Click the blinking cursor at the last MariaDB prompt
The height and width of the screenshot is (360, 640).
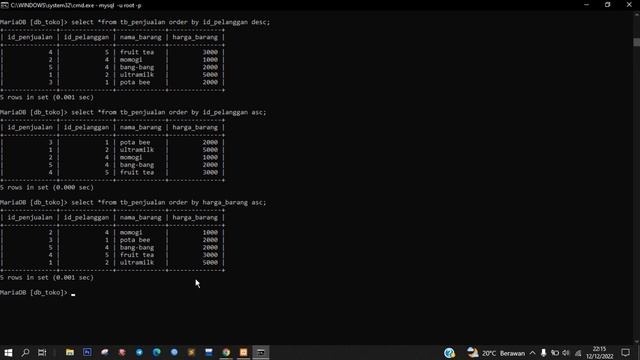point(73,294)
